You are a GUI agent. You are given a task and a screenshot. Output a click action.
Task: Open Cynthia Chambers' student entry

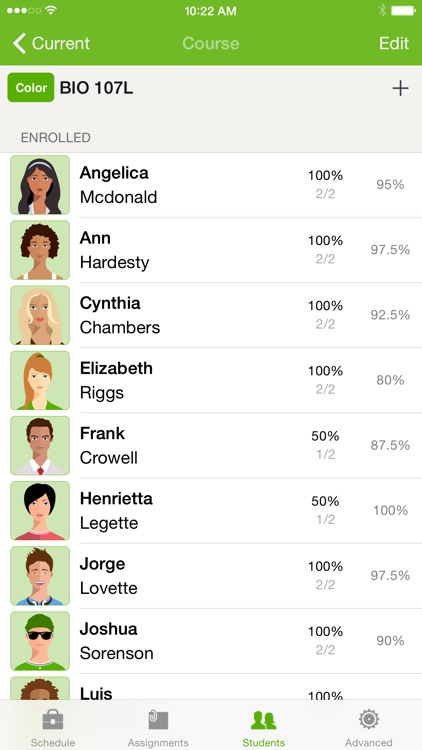[x=211, y=315]
